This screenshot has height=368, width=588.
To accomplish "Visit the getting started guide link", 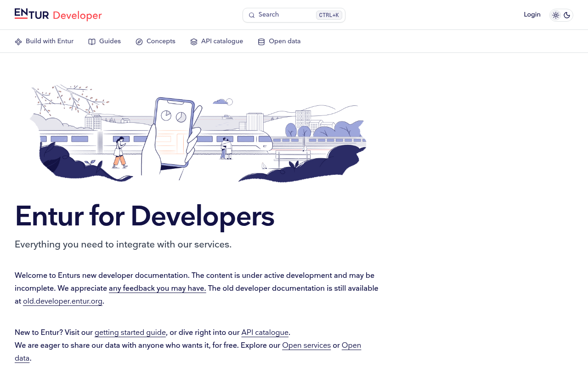I will click(130, 333).
